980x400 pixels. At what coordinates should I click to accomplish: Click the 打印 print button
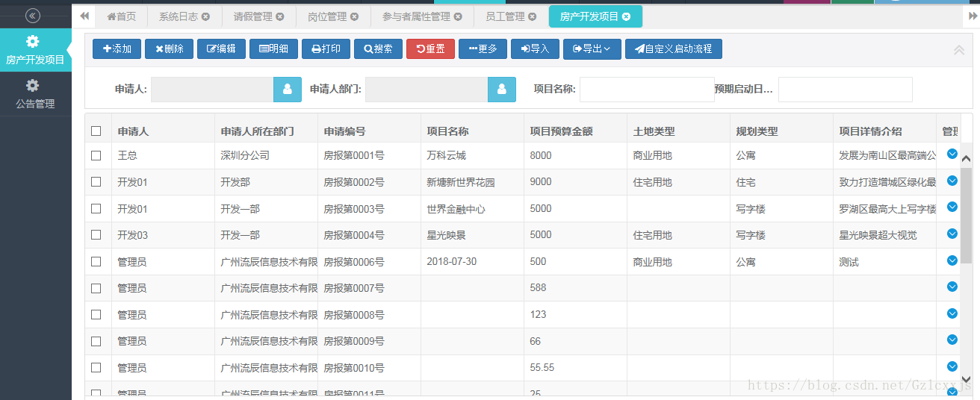(326, 49)
